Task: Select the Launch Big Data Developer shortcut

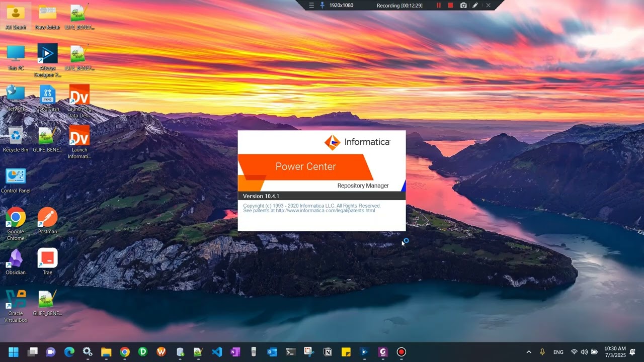Action: pyautogui.click(x=79, y=102)
